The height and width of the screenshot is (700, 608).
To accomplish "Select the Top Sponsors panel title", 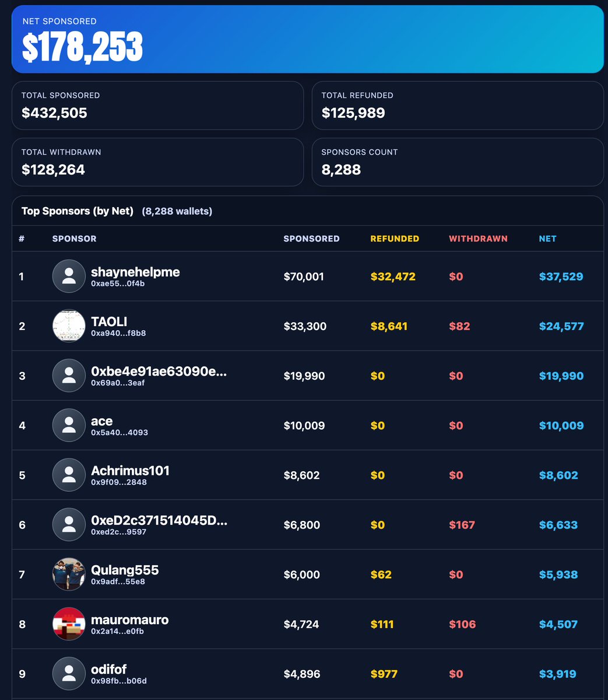I will (68, 211).
